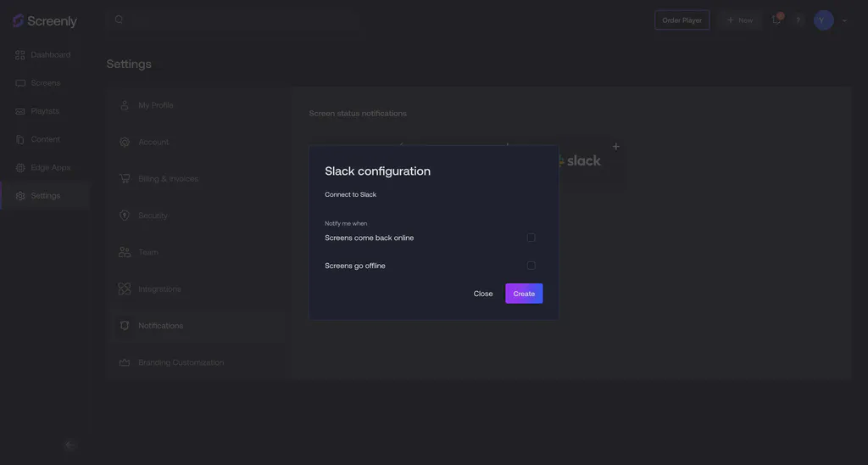Enable Screens go offline checkbox
The image size is (868, 465).
point(531,266)
